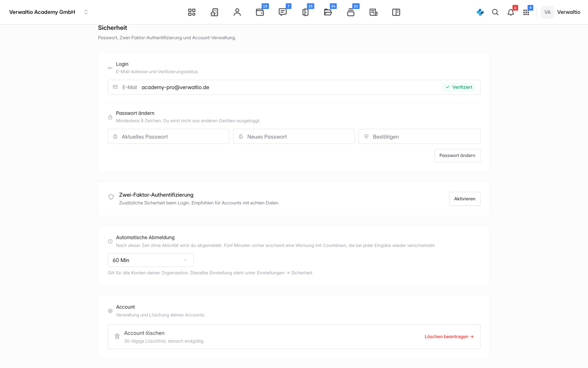Click the Löschen beantragen link
The image size is (588, 368).
(x=449, y=337)
